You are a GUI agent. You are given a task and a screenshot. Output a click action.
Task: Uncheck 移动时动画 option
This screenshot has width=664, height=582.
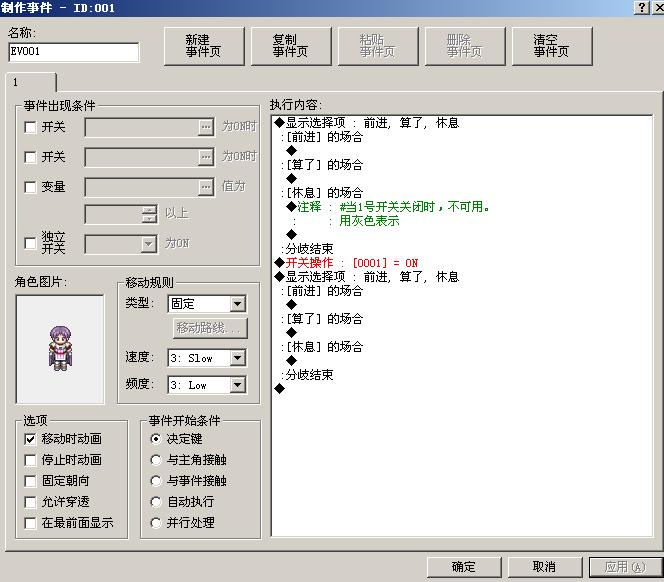[30, 439]
